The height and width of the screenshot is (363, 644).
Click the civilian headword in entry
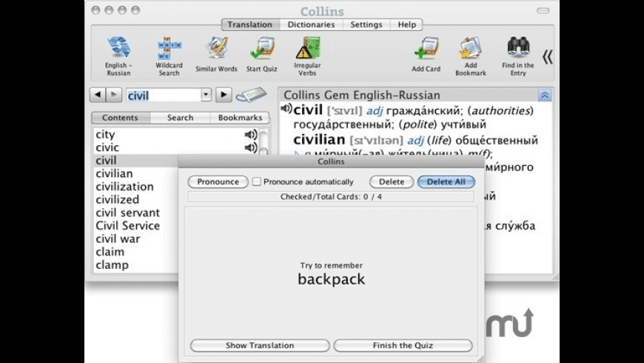pos(319,140)
